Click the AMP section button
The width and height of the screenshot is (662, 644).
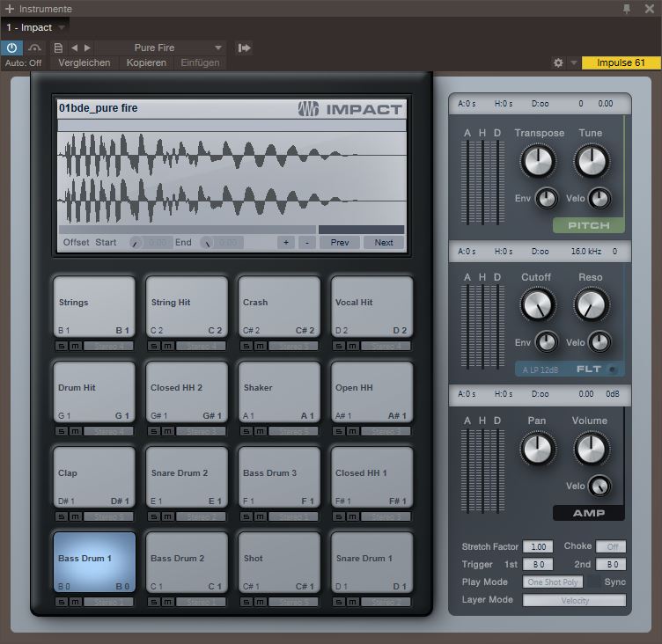click(589, 513)
